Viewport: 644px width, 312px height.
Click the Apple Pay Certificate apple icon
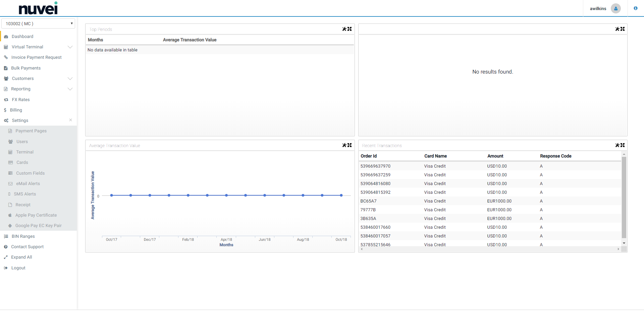(x=10, y=215)
